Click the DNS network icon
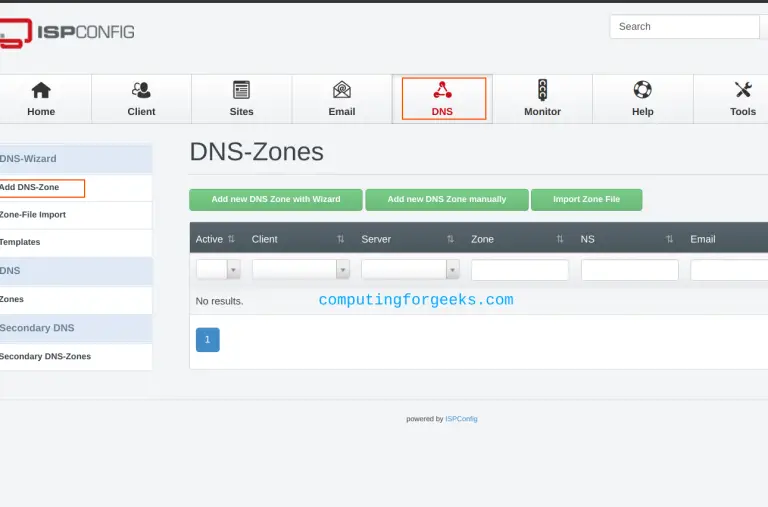This screenshot has height=507, width=768. pos(442,90)
